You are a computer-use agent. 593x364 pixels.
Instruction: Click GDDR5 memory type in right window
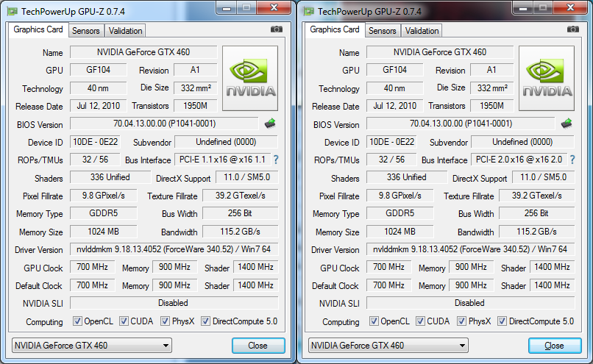point(400,213)
